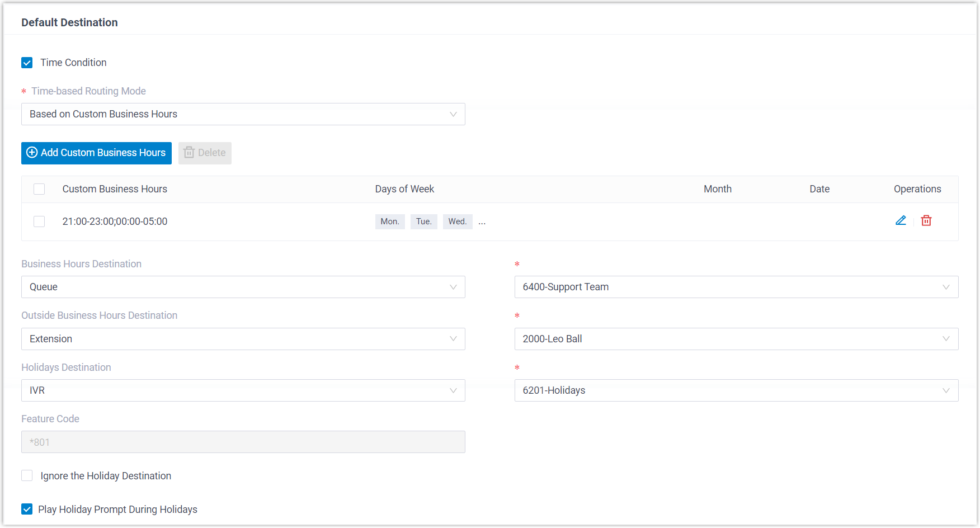Enable Ignore the Holiday Destination

pyautogui.click(x=27, y=476)
